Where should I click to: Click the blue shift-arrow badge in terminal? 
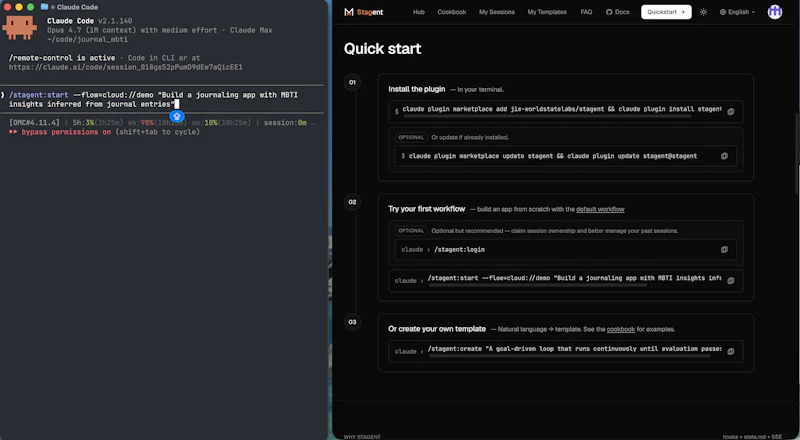[x=177, y=116]
